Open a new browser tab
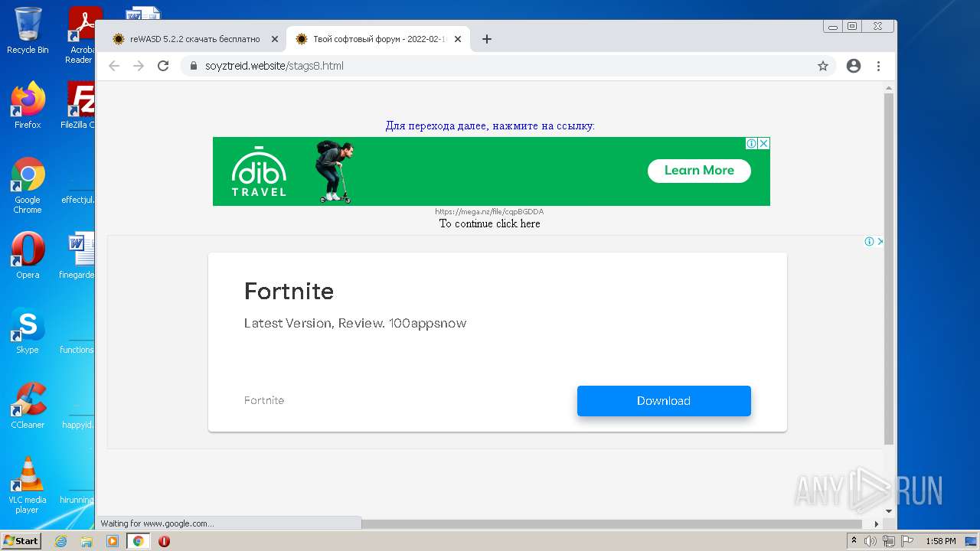Viewport: 980px width, 551px height. (487, 39)
